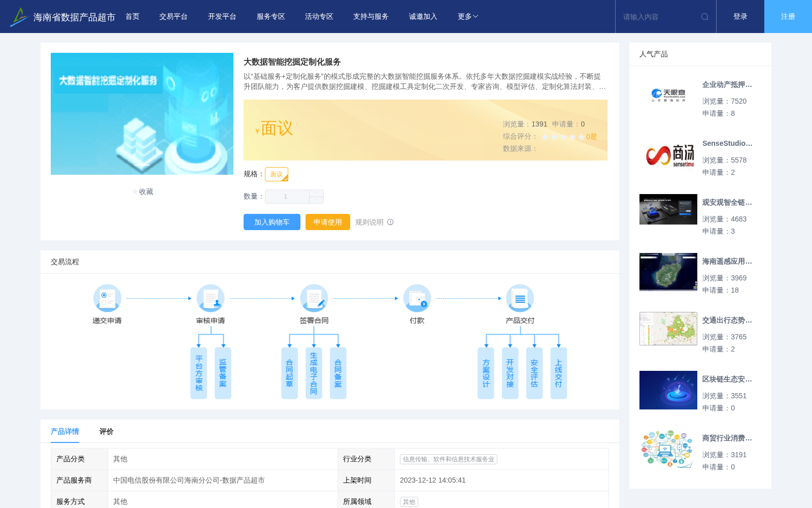This screenshot has width=812, height=508.
Task: Open 首页 in the navigation bar
Action: (x=132, y=17)
